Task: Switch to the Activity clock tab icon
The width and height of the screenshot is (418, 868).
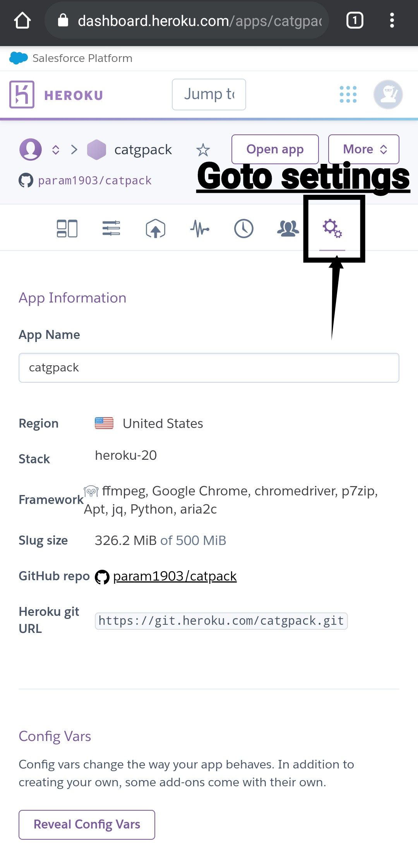Action: coord(244,229)
